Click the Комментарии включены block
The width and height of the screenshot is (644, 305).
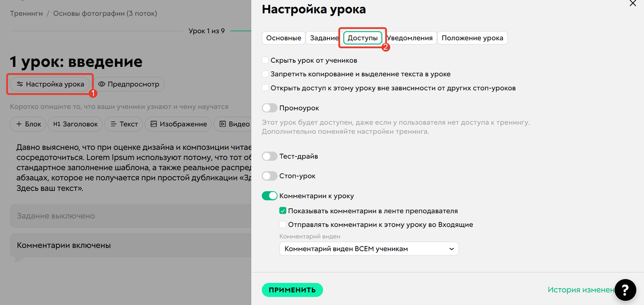click(x=130, y=245)
